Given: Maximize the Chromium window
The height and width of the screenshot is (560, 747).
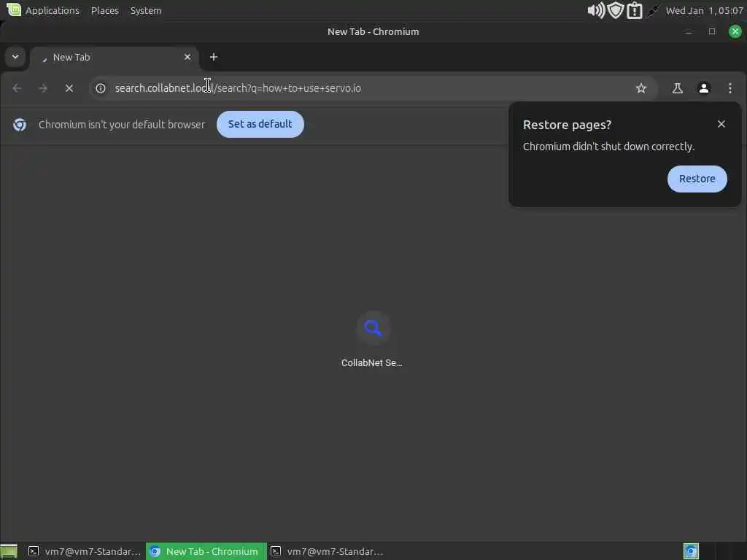Looking at the screenshot, I should [712, 31].
